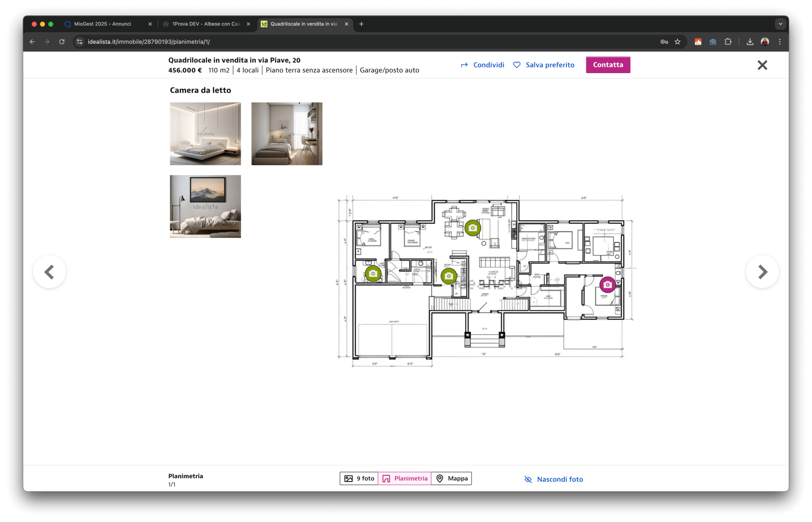Select the Planimetria view tab

[x=405, y=478]
